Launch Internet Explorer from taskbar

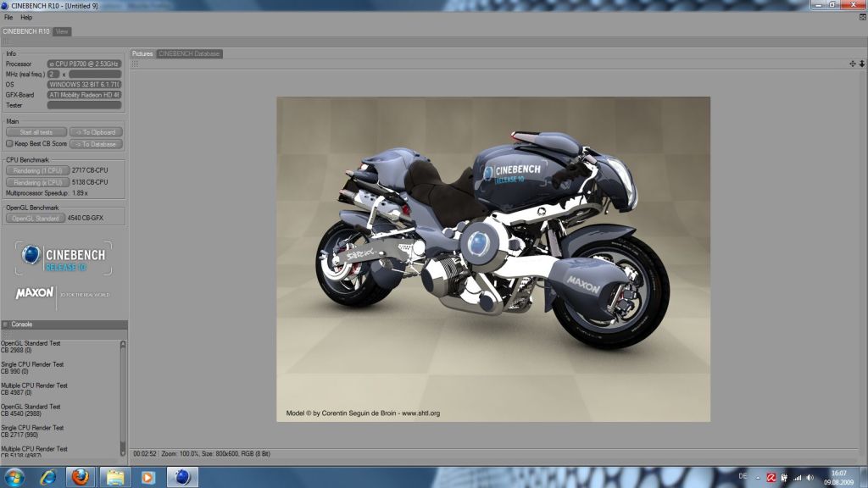click(x=48, y=477)
